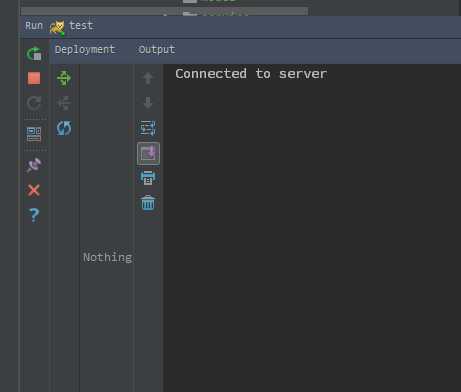
Task: Stop the running server with red square
Action: pyautogui.click(x=34, y=78)
